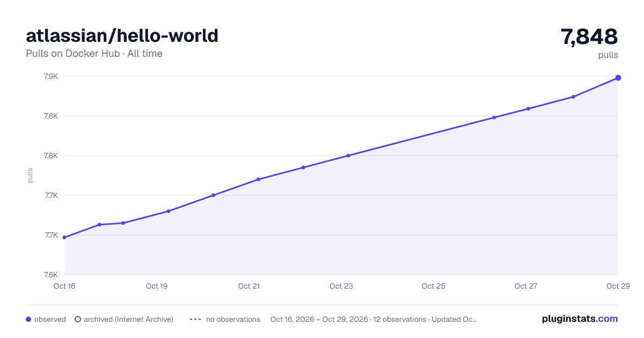Select the first data point at Oct 16
This screenshot has height=338, width=644.
tap(64, 237)
